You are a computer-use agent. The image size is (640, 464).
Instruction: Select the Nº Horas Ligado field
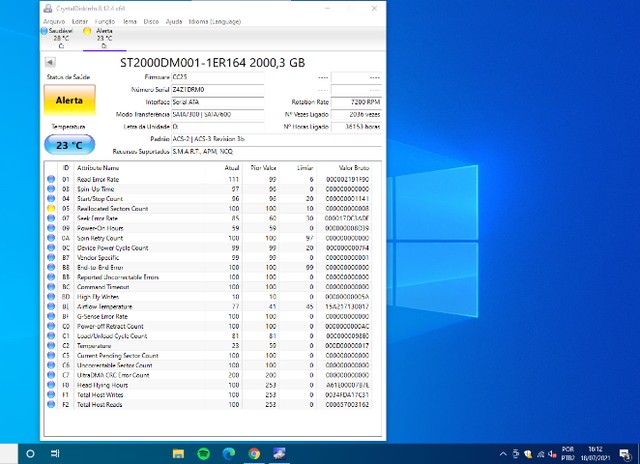pyautogui.click(x=356, y=127)
